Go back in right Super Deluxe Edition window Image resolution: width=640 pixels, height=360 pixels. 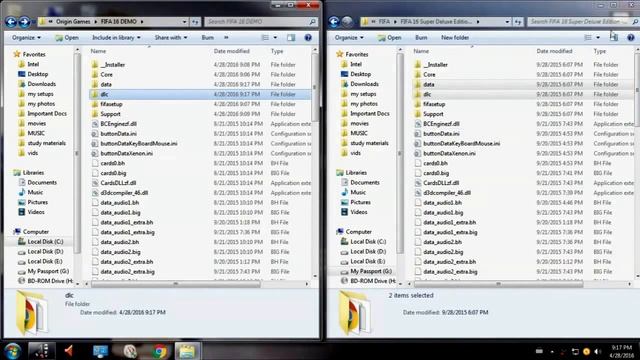point(334,22)
